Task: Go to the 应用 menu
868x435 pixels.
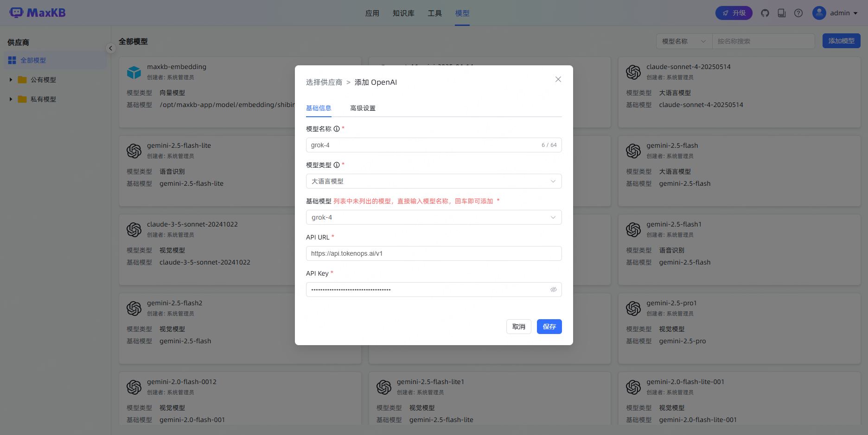Action: coord(372,13)
